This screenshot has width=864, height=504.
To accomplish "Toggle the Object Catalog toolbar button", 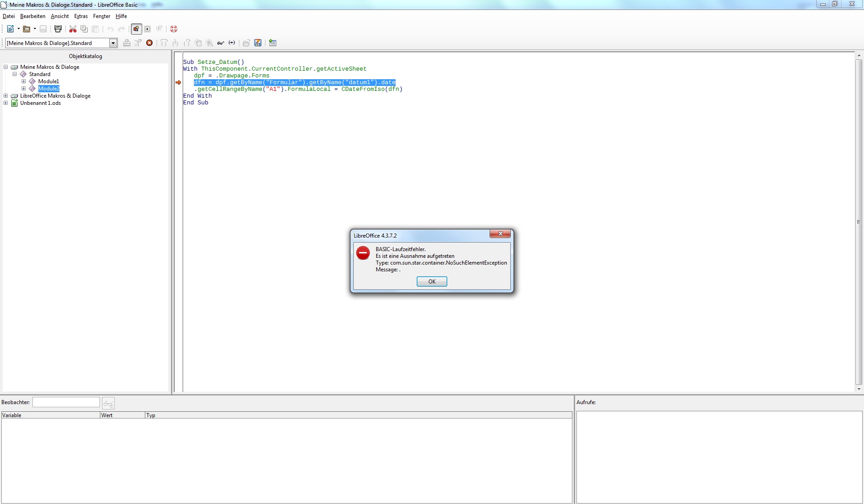I will tap(136, 29).
